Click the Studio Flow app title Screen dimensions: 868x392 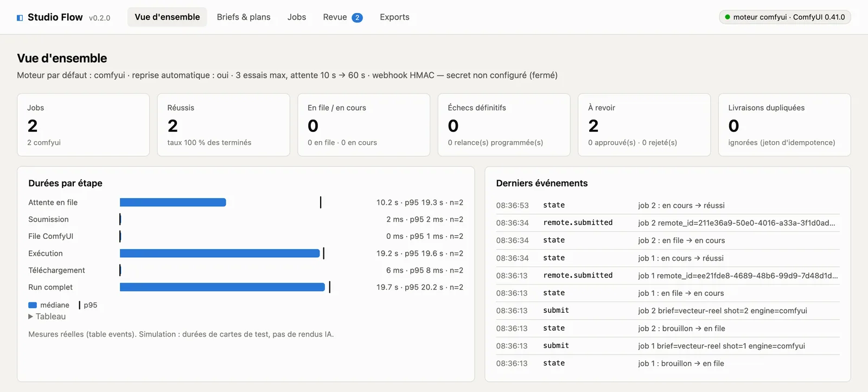pos(55,17)
